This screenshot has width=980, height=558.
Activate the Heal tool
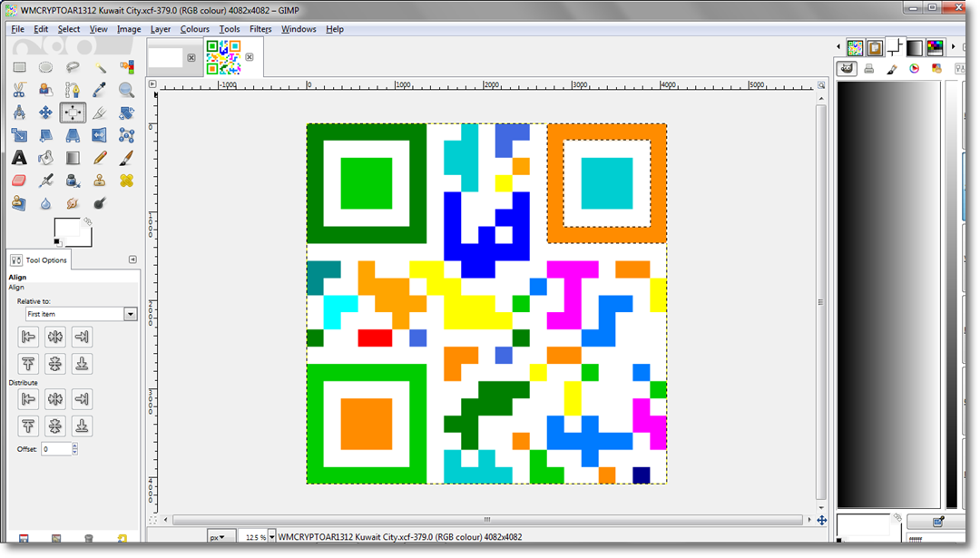[126, 181]
